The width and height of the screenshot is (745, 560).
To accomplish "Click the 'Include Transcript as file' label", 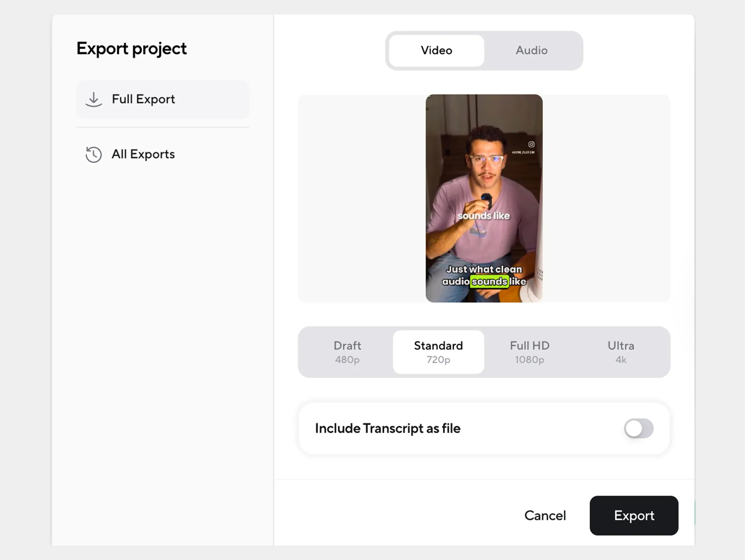I will point(387,428).
